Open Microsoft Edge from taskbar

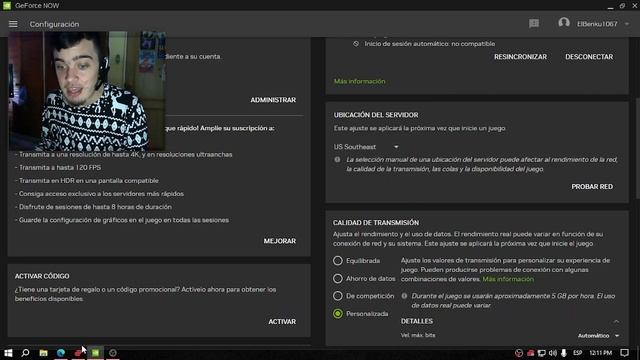click(x=61, y=353)
